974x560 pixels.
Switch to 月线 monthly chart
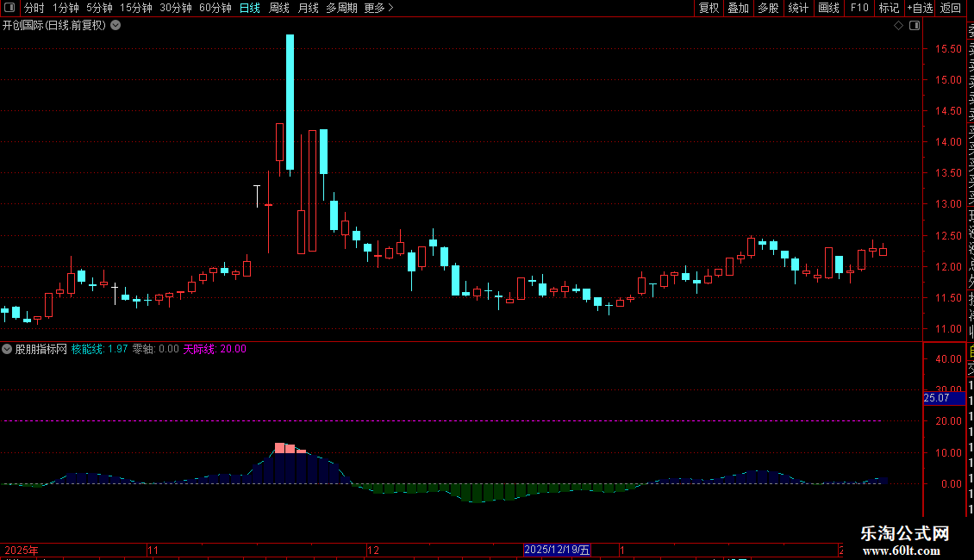coord(308,8)
